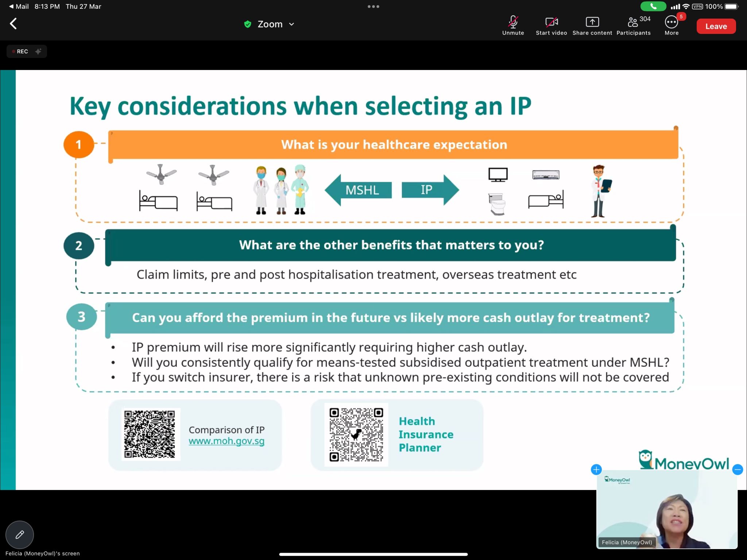
Task: Click 'If you switch insurer' bullet
Action: point(400,377)
